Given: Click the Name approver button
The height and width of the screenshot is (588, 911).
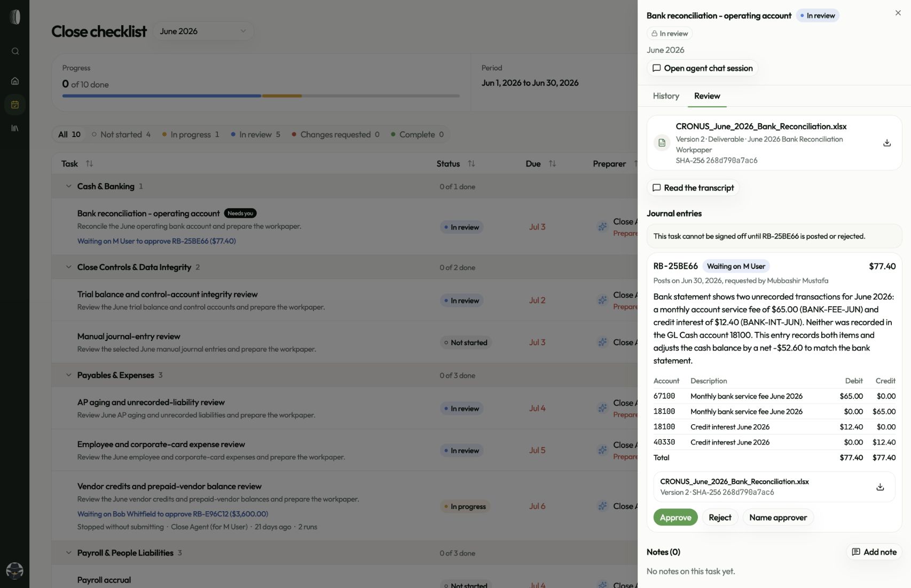Looking at the screenshot, I should [x=778, y=518].
